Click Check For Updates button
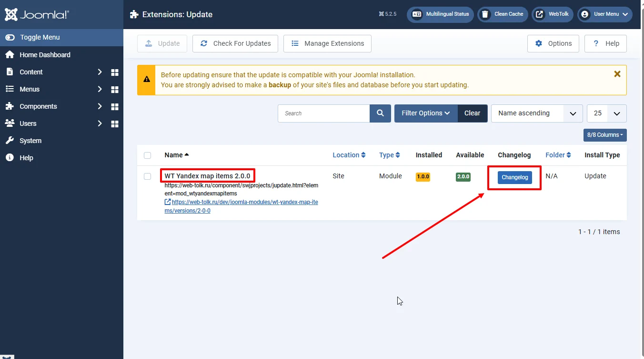 235,43
